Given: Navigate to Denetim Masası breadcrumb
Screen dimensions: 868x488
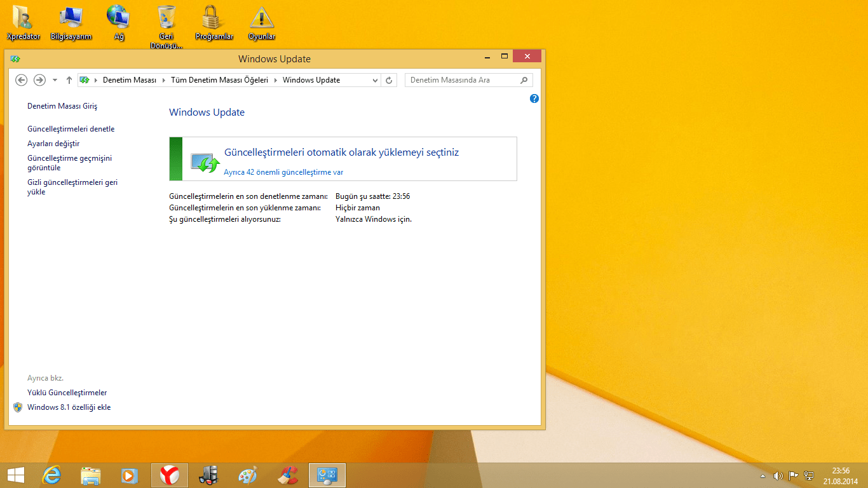Looking at the screenshot, I should 130,80.
